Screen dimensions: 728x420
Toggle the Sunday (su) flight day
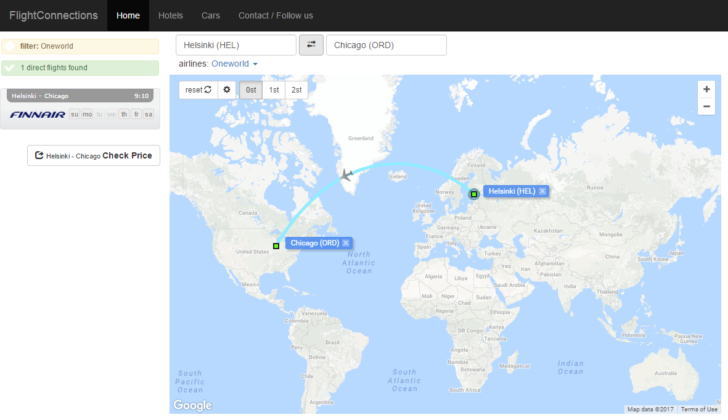[x=74, y=114]
